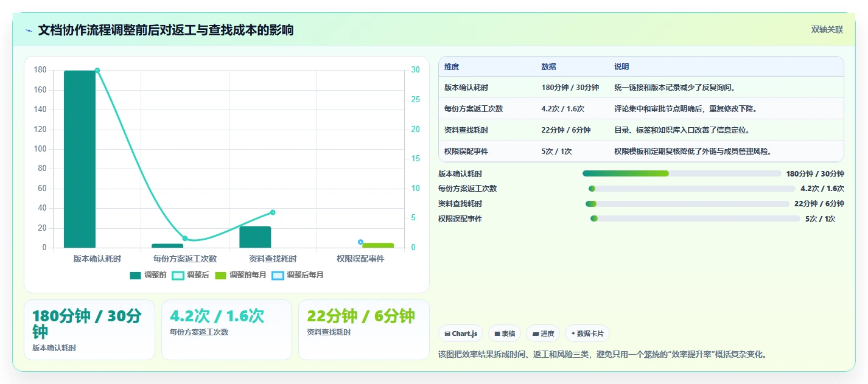Click the 调整后每月 blue legend swatch
This screenshot has width=868, height=384.
click(x=278, y=275)
